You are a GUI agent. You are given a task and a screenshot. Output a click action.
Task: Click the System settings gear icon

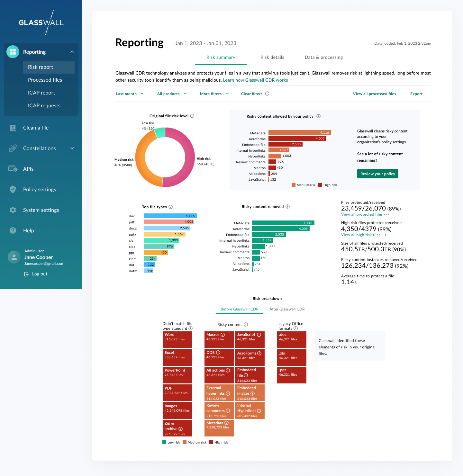pyautogui.click(x=13, y=210)
